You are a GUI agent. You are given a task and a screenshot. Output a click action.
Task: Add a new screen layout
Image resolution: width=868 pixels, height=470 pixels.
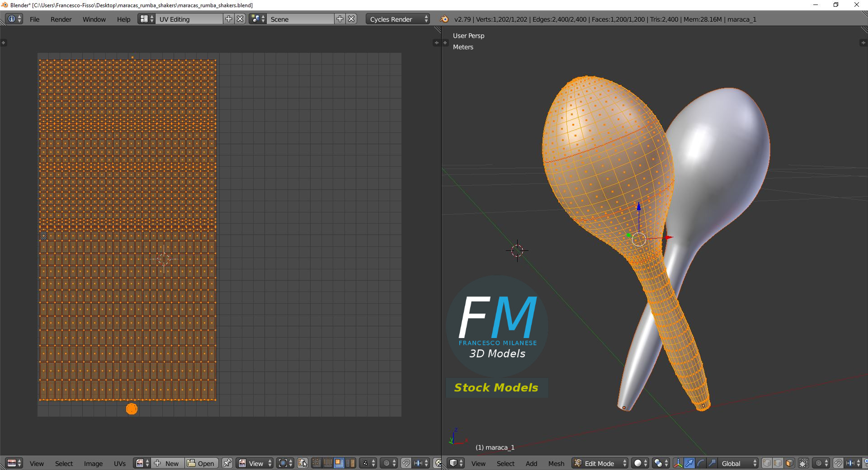[x=229, y=19]
